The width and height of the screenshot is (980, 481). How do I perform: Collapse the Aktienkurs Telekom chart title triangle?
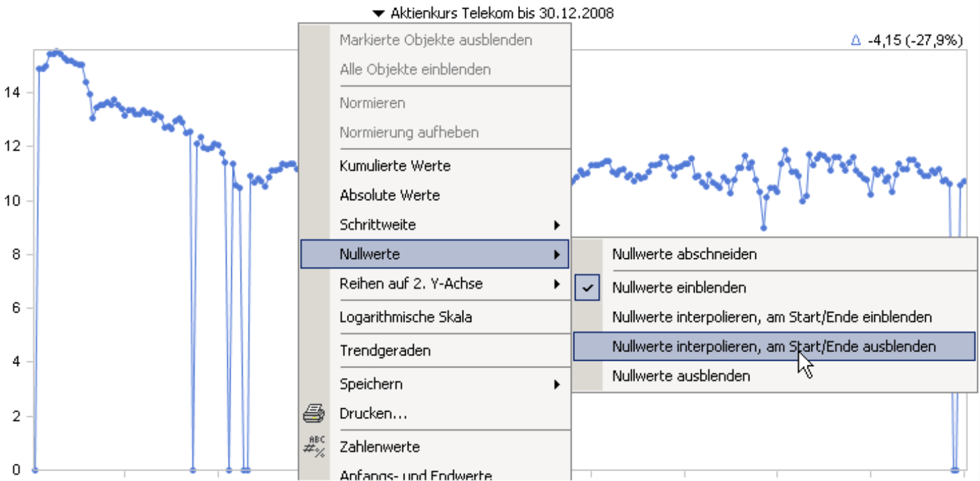coord(378,13)
